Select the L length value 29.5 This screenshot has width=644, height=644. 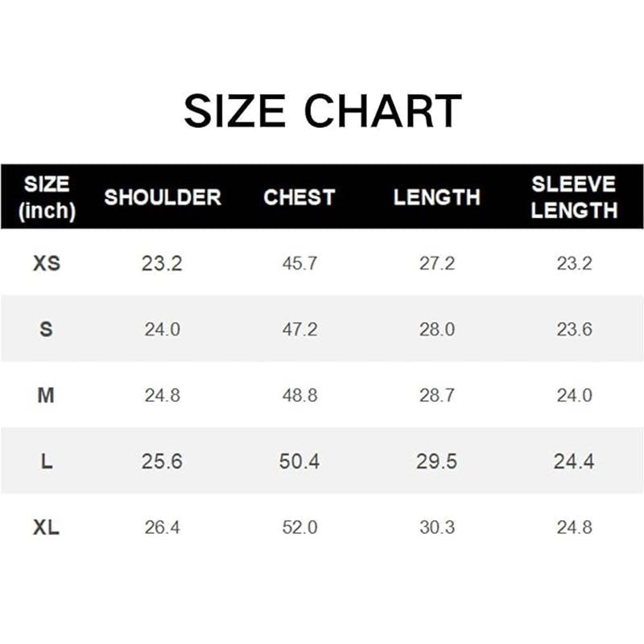437,461
